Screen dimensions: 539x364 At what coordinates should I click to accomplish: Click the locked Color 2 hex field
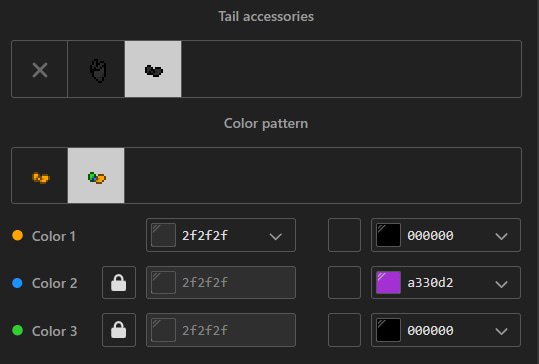pyautogui.click(x=221, y=283)
